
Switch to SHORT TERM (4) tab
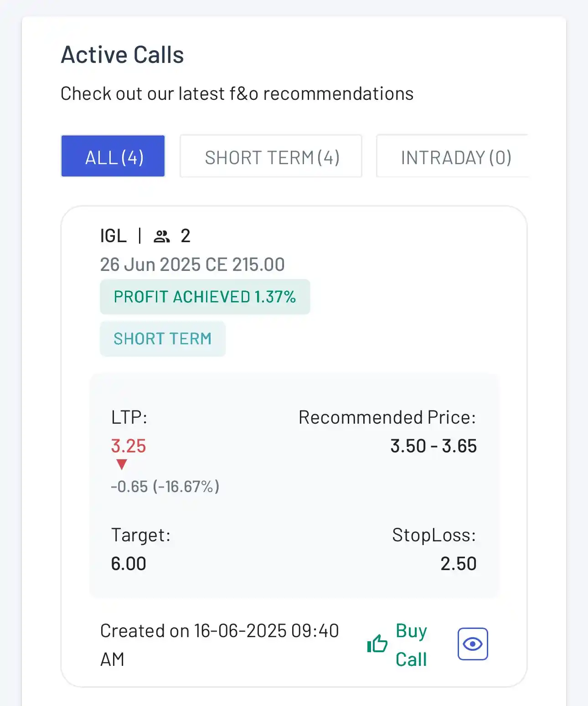tap(271, 156)
